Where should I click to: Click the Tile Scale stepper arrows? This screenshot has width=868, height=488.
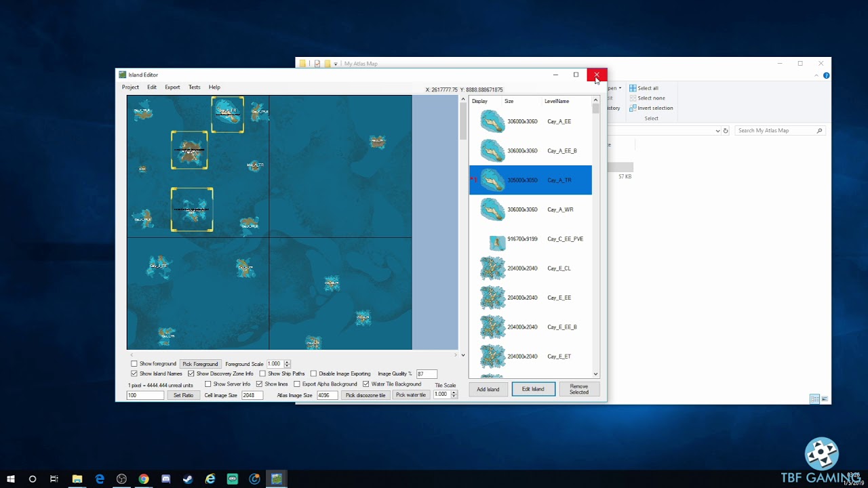tap(454, 394)
